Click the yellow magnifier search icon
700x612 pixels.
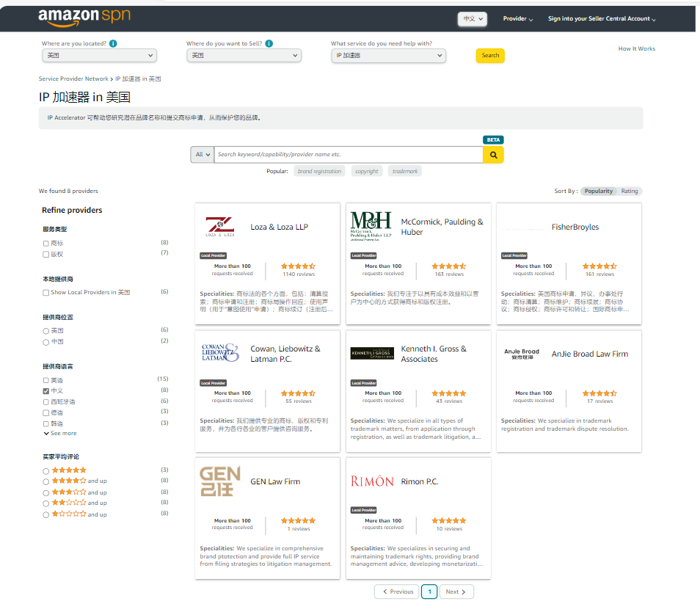click(x=493, y=155)
